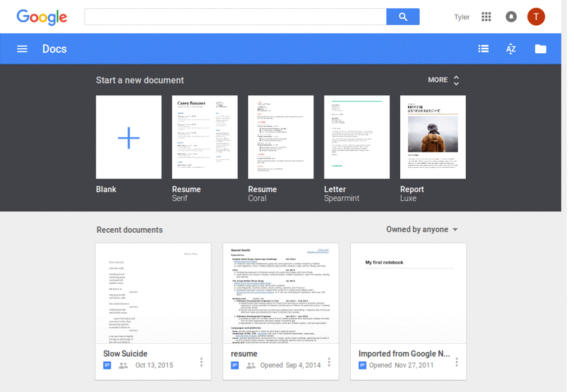This screenshot has height=392, width=574.
Task: Expand the MORE template gallery
Action: pyautogui.click(x=442, y=80)
